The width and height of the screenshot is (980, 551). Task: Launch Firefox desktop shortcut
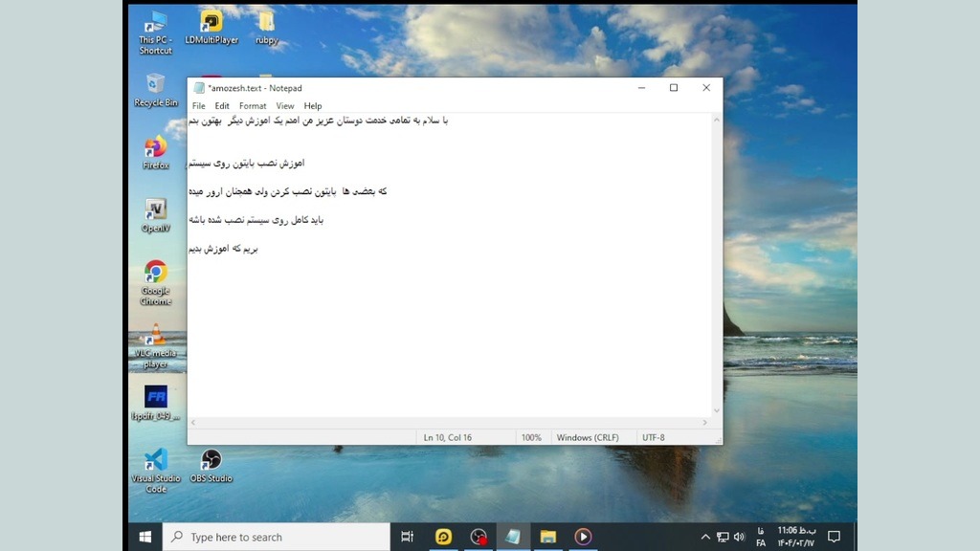click(156, 154)
